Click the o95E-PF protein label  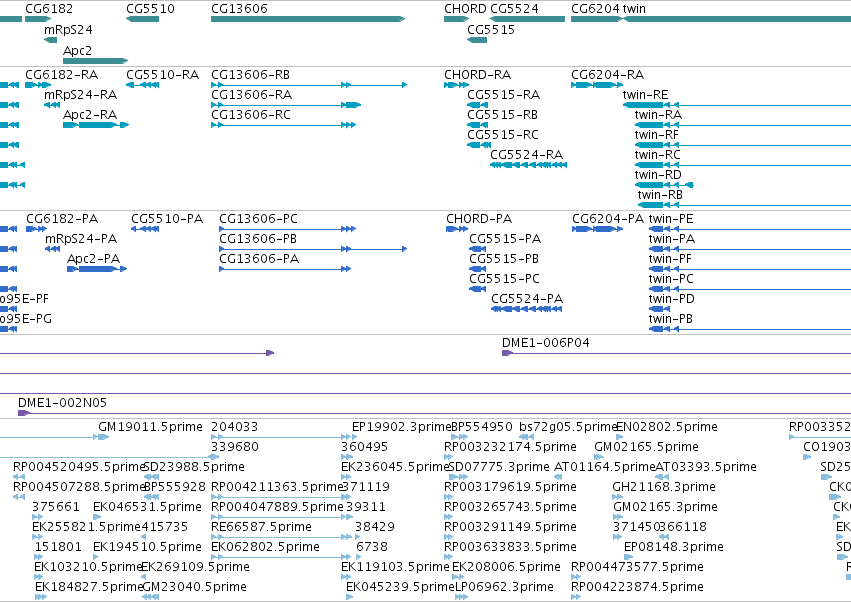[24, 299]
